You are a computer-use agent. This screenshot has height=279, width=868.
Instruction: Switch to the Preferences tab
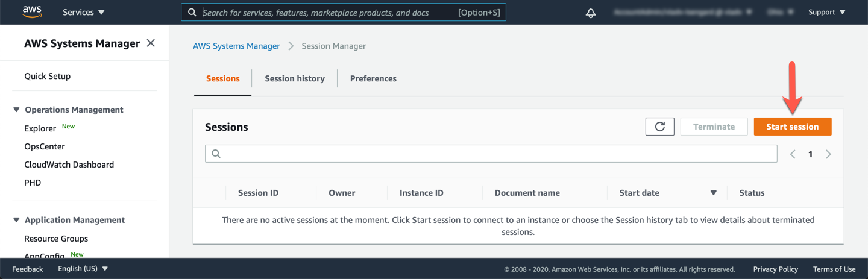(x=373, y=78)
